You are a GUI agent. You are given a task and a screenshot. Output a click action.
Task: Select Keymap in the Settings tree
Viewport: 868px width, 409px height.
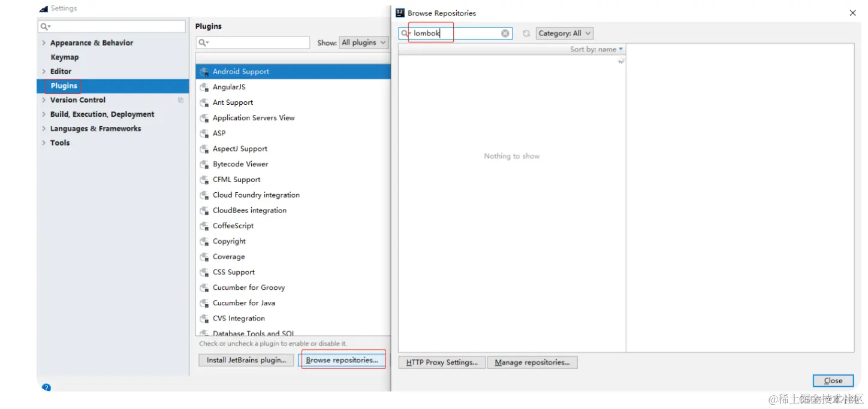click(65, 57)
